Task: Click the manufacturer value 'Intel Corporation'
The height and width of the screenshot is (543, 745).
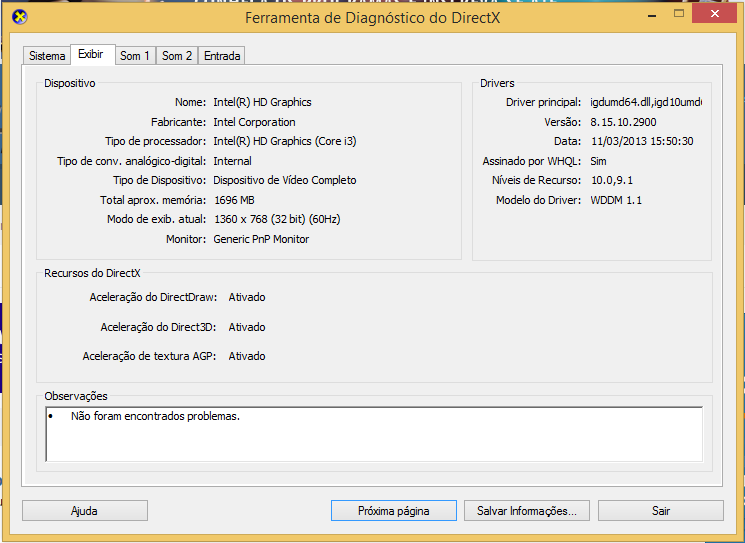Action: pyautogui.click(x=254, y=122)
